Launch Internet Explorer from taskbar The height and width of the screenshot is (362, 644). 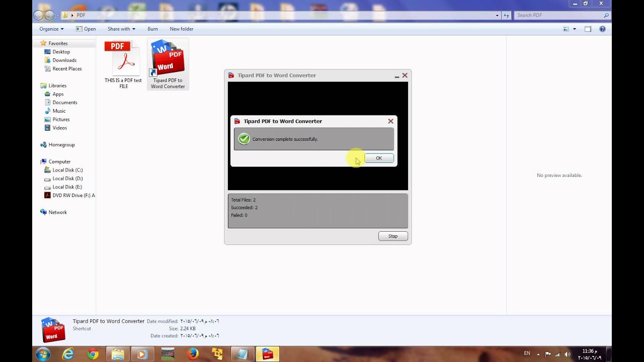click(68, 354)
